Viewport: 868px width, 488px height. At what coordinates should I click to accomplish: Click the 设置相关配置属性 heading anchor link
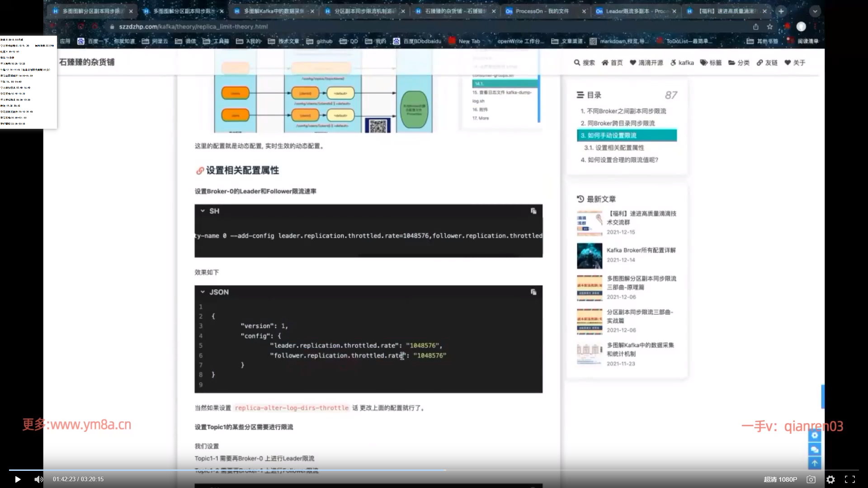(x=199, y=171)
